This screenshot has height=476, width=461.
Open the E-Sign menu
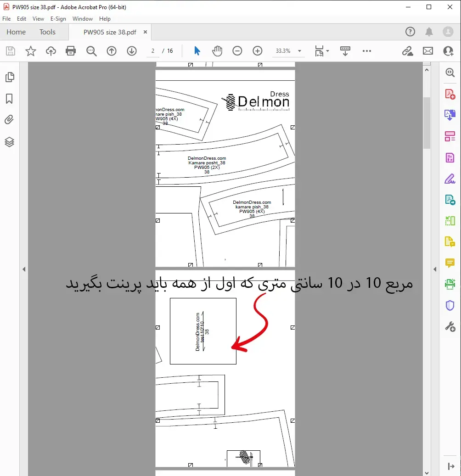tap(58, 19)
